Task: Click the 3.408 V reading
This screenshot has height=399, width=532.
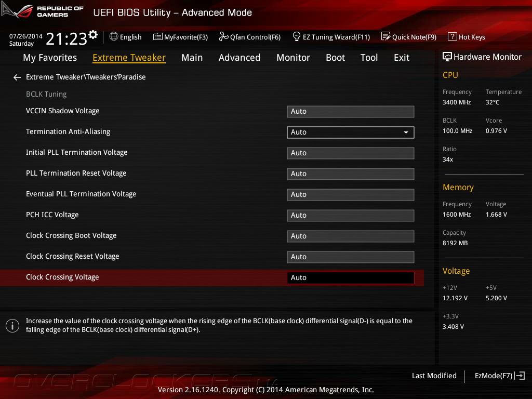Action: coord(453,326)
